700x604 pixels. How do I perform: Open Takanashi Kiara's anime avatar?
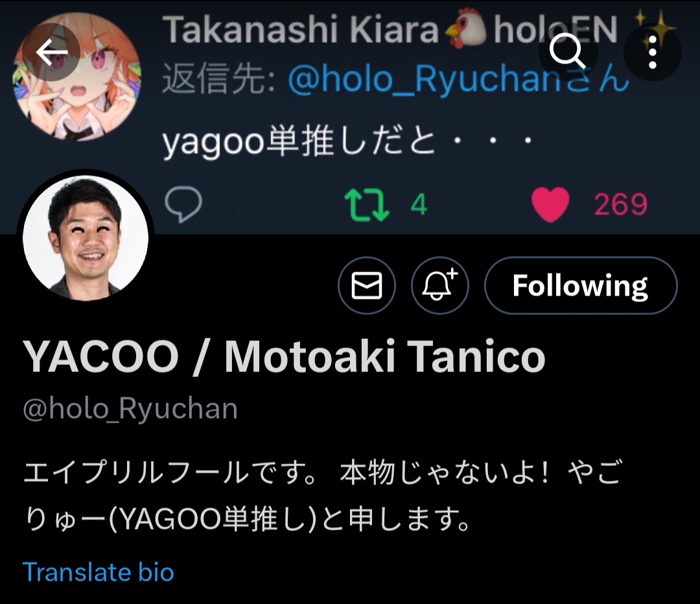(76, 76)
